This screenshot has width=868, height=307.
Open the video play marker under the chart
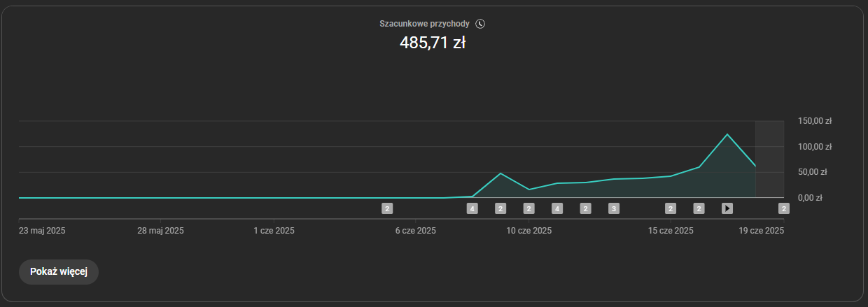[727, 208]
